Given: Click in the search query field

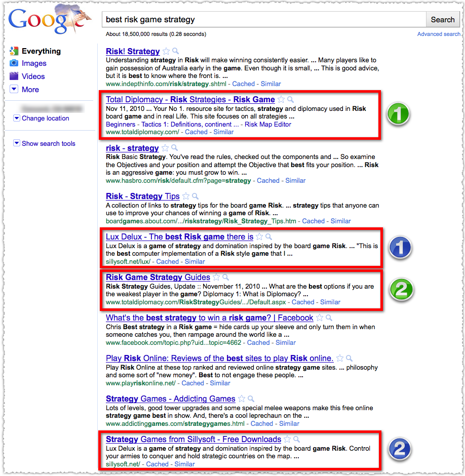Looking at the screenshot, I should point(264,19).
